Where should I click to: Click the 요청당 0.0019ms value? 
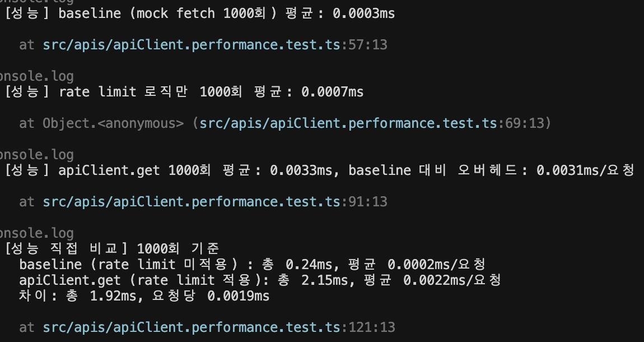point(211,296)
